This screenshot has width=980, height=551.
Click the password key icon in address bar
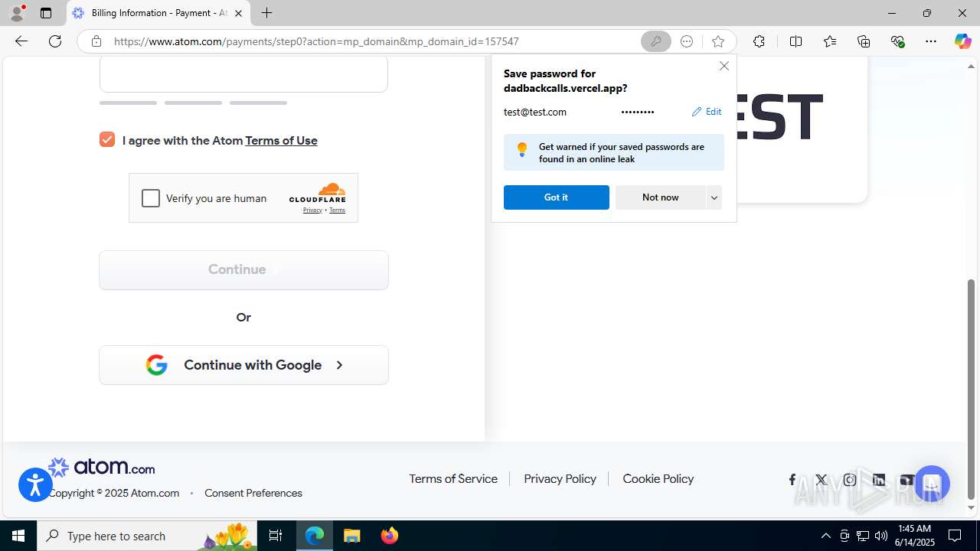(655, 41)
